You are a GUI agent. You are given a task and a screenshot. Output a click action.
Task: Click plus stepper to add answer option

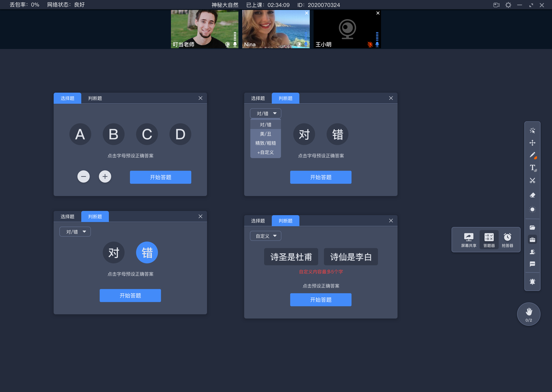104,176
